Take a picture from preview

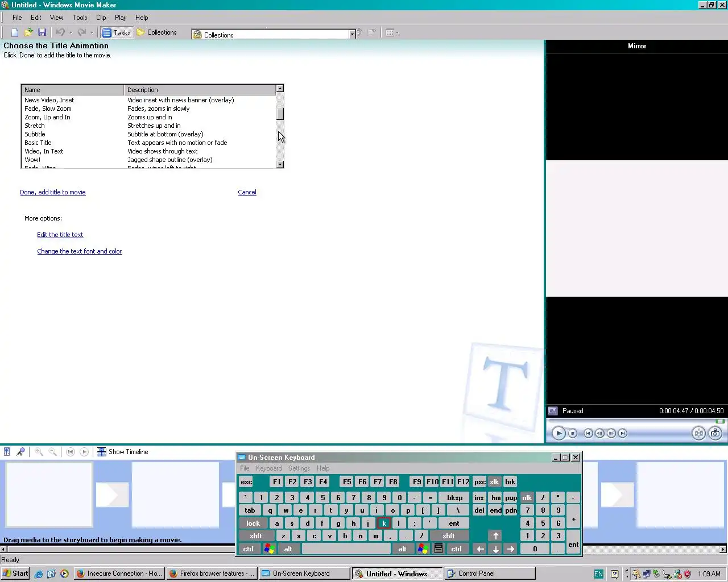pos(715,433)
